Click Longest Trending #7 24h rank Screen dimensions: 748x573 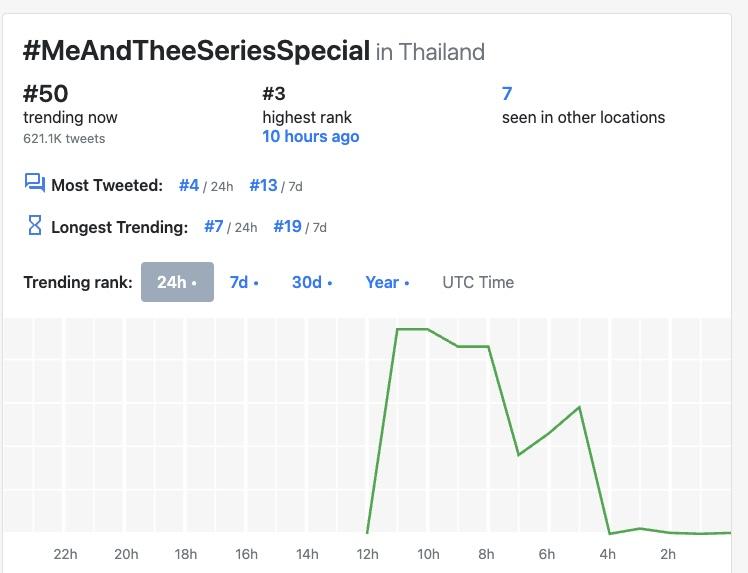pyautogui.click(x=213, y=226)
